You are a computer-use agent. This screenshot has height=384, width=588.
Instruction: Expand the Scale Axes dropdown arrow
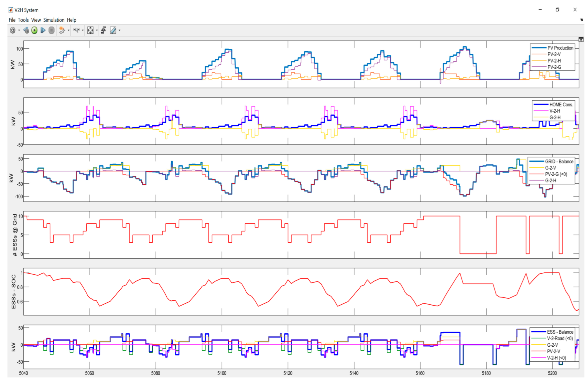pos(96,30)
